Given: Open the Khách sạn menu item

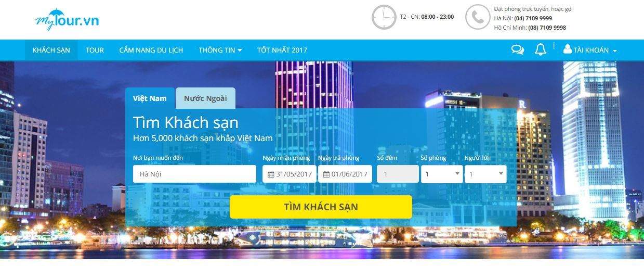Looking at the screenshot, I should (51, 50).
